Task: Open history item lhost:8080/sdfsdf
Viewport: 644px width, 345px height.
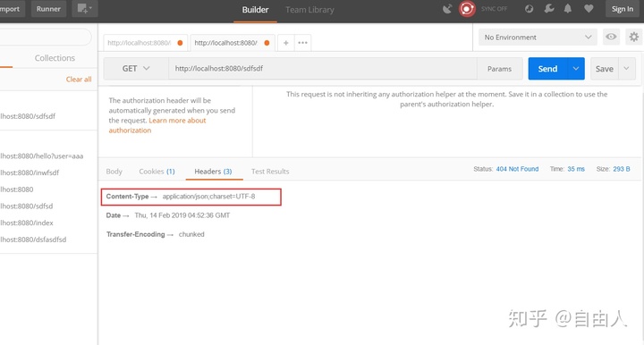Action: click(28, 116)
